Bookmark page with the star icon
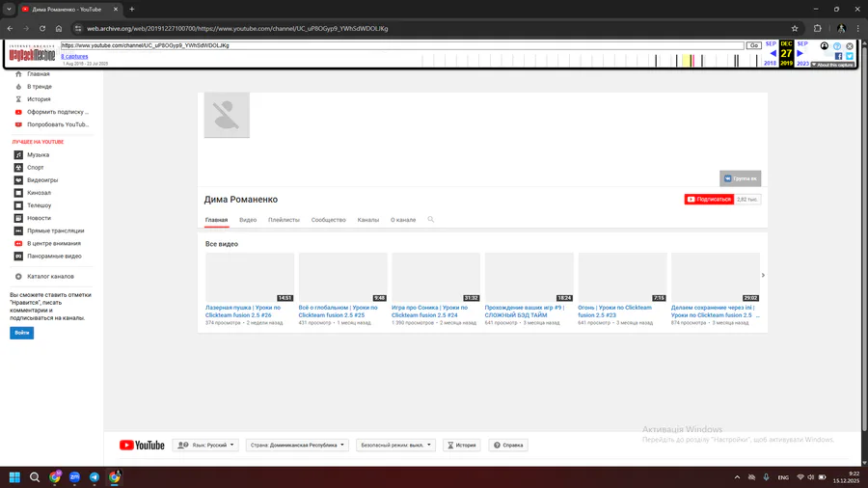 [x=795, y=28]
